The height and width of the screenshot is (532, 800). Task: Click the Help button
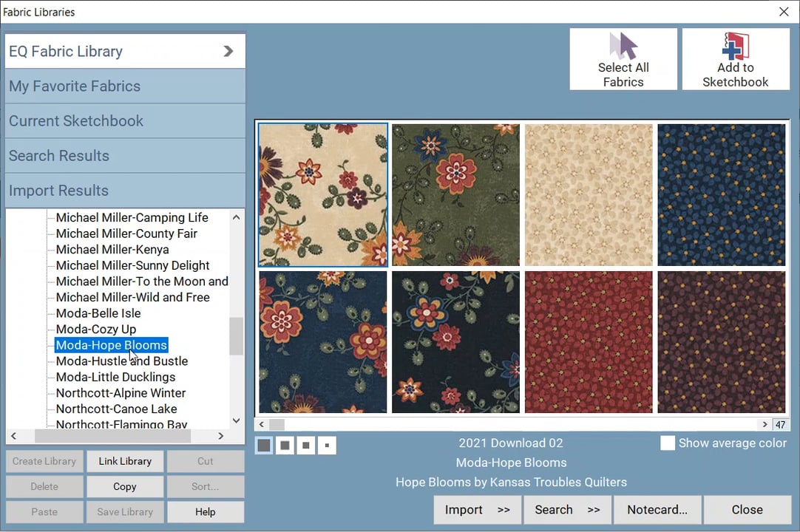coord(205,511)
